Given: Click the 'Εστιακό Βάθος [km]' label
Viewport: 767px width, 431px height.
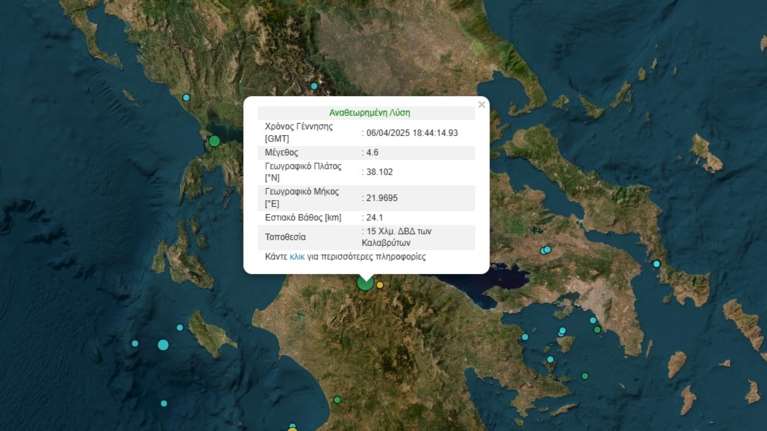Looking at the screenshot, I should 303,218.
